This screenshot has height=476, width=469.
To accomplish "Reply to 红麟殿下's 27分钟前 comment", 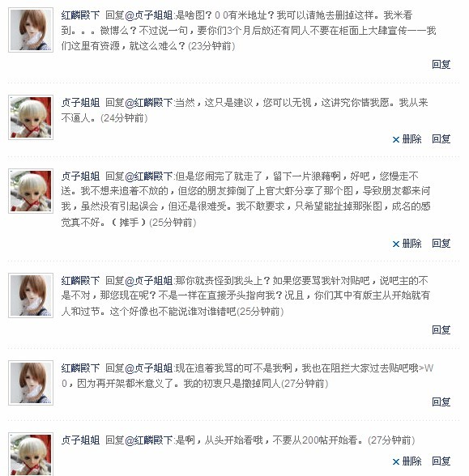I will [441, 402].
